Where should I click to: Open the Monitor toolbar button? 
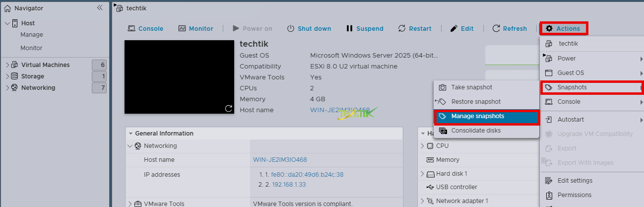pos(196,28)
